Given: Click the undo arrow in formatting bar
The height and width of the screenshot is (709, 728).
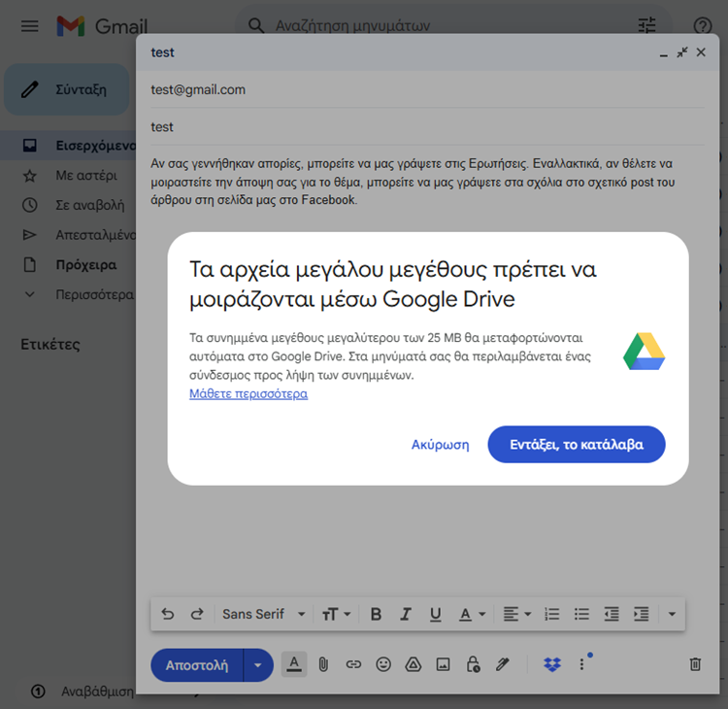Looking at the screenshot, I should pos(168,614).
